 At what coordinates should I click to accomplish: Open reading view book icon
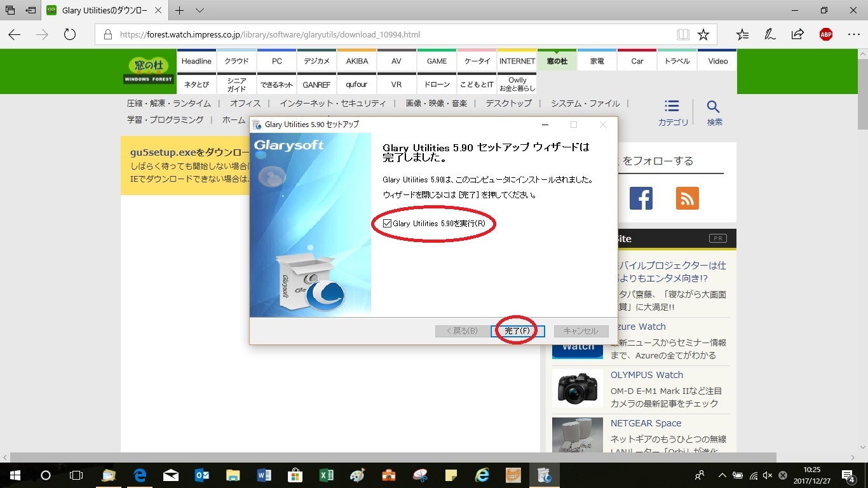coord(683,34)
